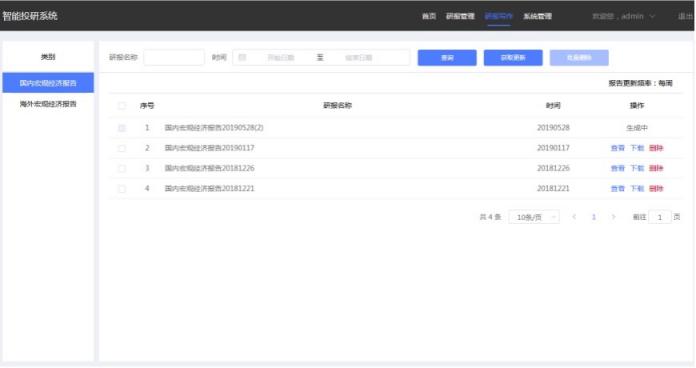Click 退出 to log out
The width and height of the screenshot is (696, 368).
(685, 16)
